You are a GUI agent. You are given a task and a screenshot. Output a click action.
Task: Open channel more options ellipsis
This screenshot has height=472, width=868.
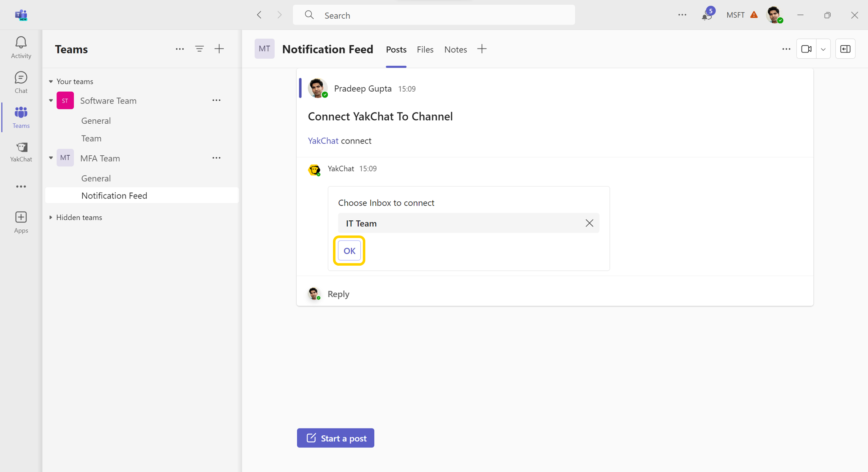tap(786, 49)
